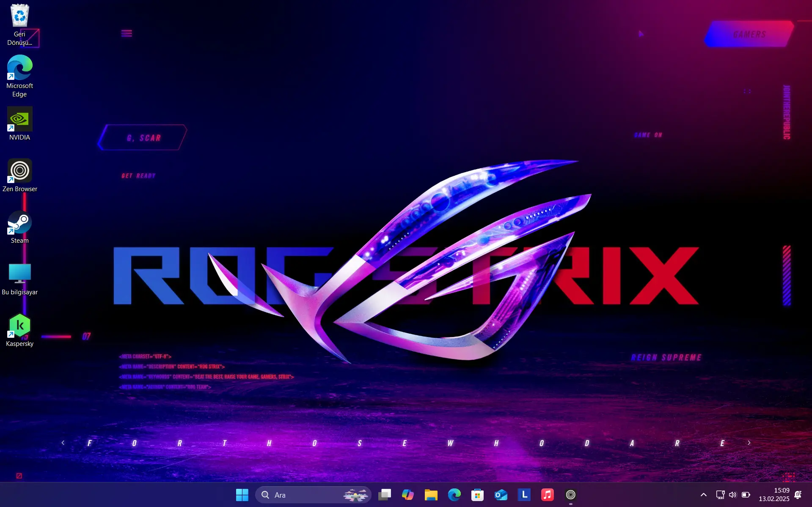
Task: Open the notification bell icon
Action: pos(798,495)
